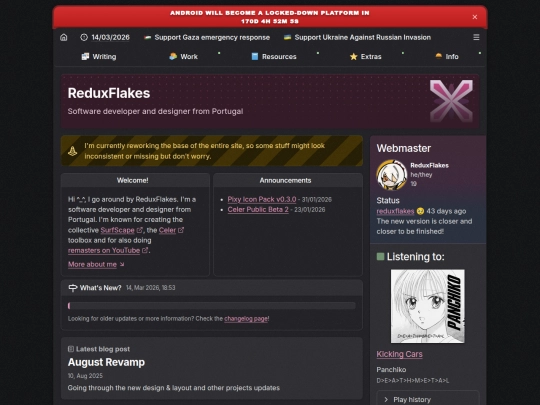Click the What's New progress bar
Image resolution: width=540 pixels, height=405 pixels.
[211, 305]
